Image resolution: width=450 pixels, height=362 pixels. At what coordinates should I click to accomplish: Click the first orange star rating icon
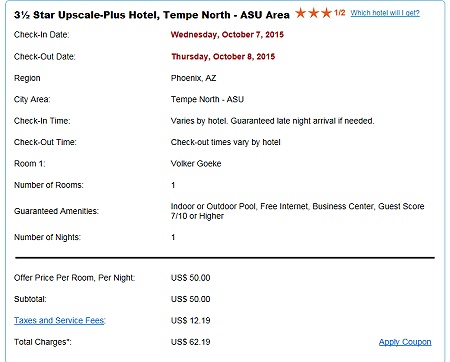click(x=301, y=13)
